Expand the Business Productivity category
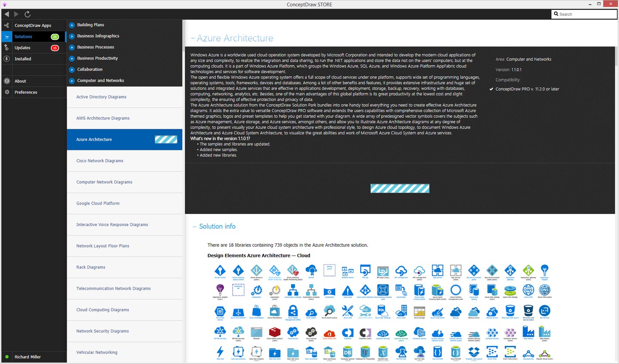This screenshot has width=619, height=364. tap(72, 58)
